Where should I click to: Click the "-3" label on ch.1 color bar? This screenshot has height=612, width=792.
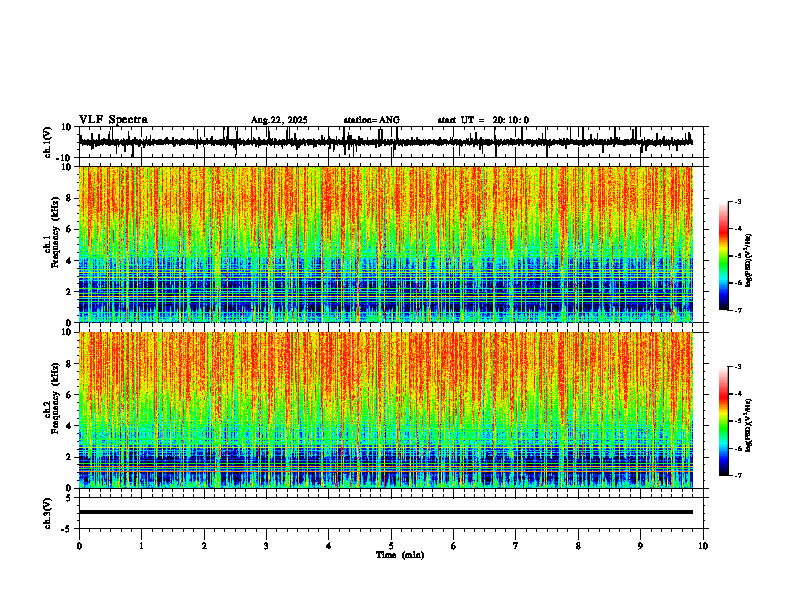click(x=737, y=201)
